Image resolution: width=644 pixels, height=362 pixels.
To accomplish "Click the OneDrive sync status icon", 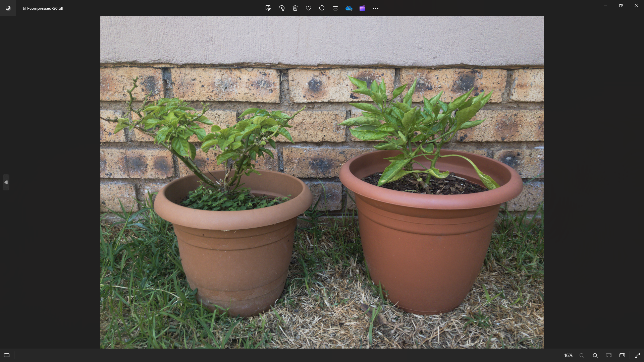I will click(349, 8).
